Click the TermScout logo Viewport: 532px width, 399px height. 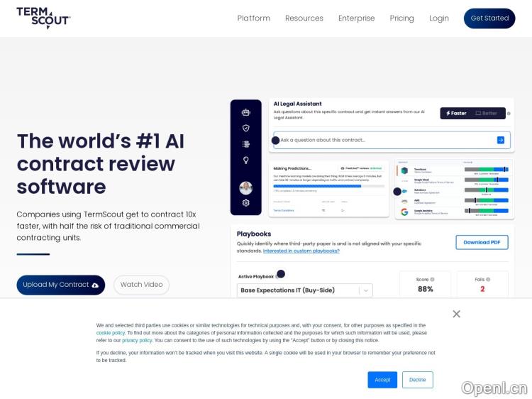coord(43,18)
